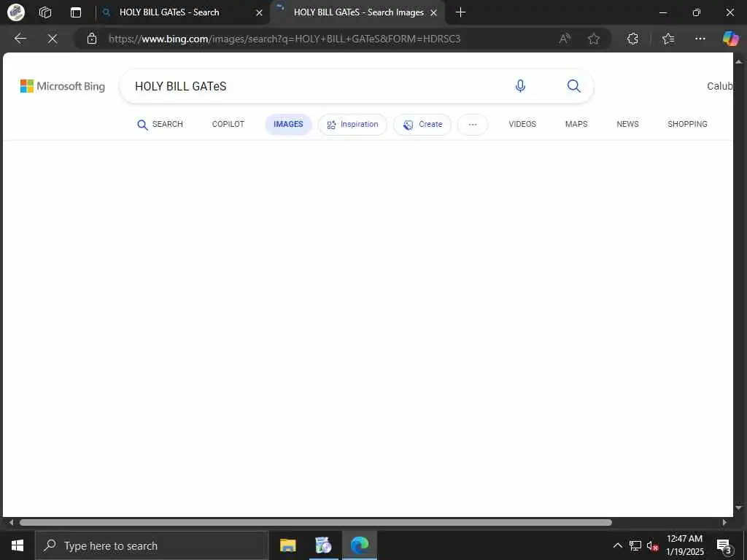Click the scroll right arrow
747x560 pixels.
724,522
